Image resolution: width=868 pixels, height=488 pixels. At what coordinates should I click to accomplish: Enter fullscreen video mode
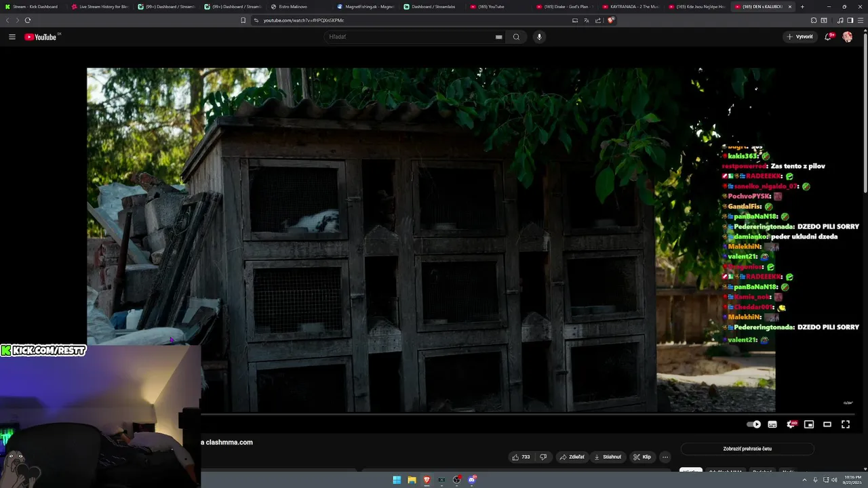coord(846,424)
